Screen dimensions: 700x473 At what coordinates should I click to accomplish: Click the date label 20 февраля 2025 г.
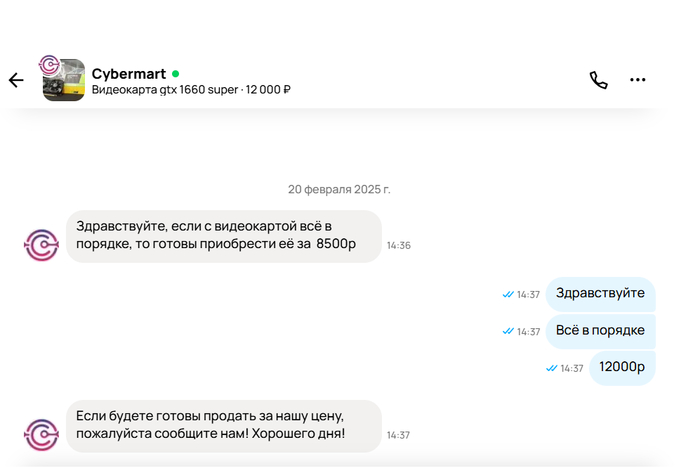[x=339, y=189]
